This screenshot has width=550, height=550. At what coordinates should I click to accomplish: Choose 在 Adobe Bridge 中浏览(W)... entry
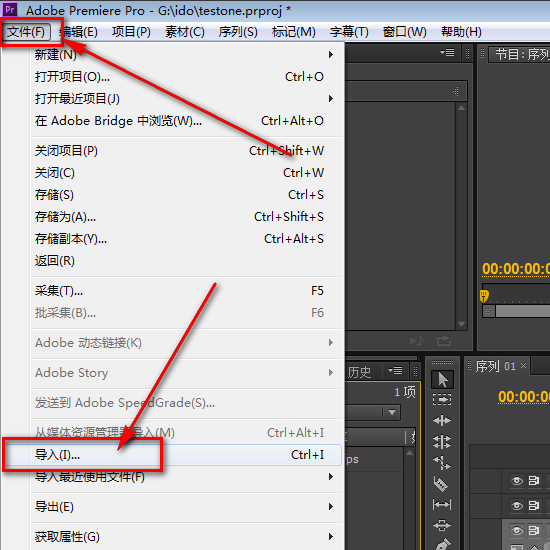[186, 121]
